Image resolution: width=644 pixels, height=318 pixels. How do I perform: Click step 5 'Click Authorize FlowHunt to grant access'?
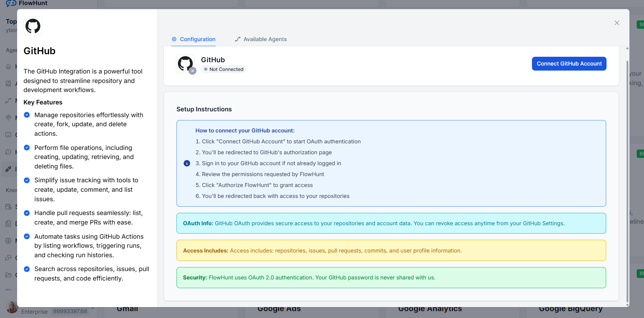tap(254, 185)
